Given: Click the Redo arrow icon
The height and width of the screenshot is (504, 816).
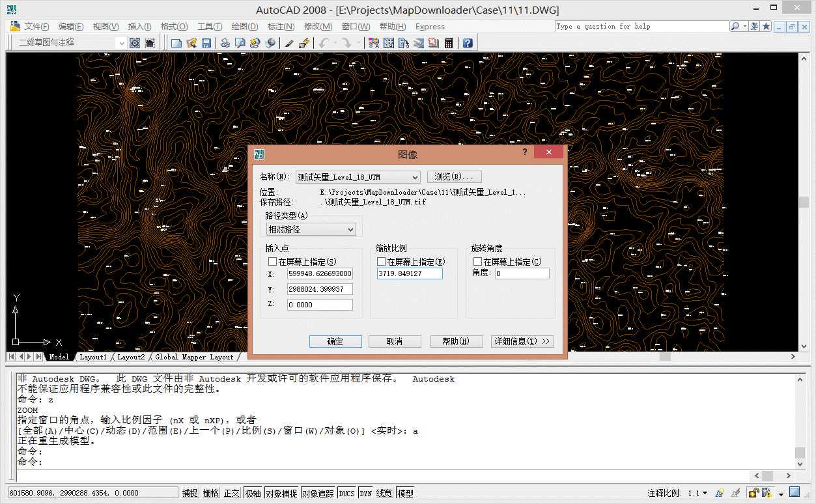Looking at the screenshot, I should (x=346, y=43).
